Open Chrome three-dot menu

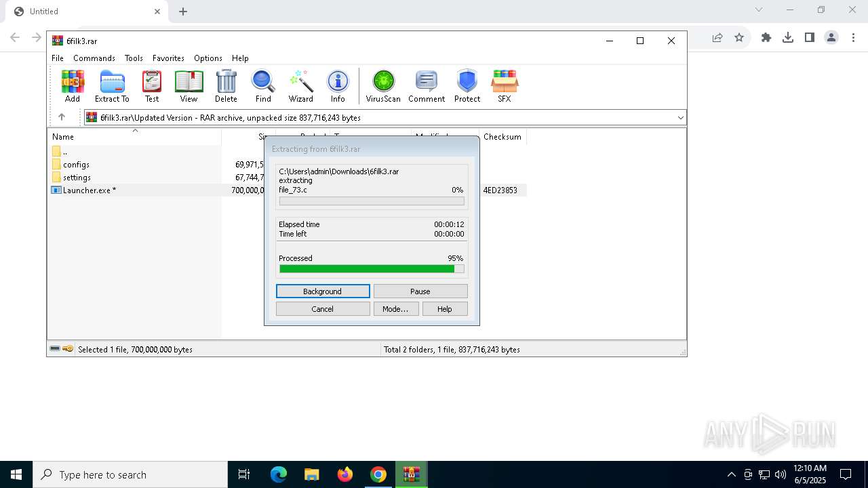853,38
